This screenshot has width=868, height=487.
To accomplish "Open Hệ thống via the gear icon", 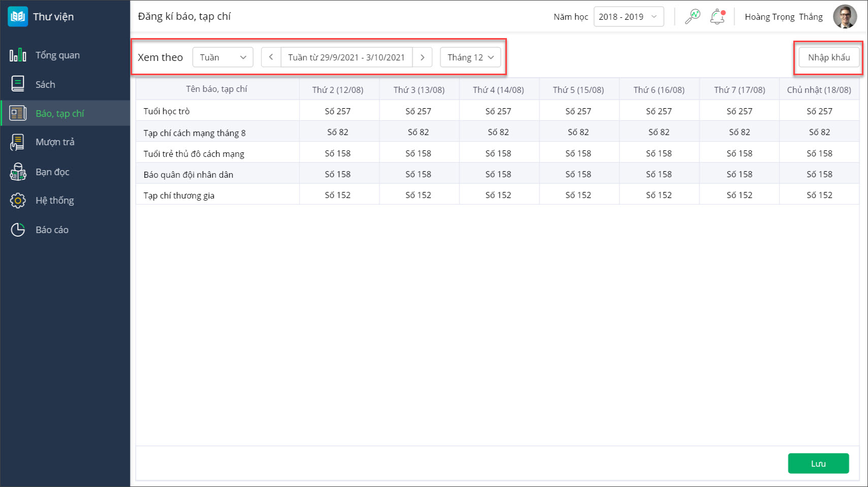I will pos(18,201).
